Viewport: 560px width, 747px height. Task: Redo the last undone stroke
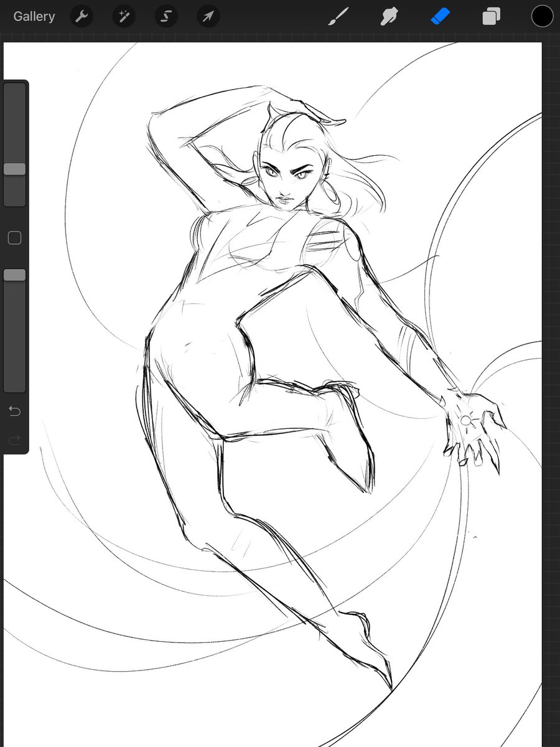coord(14,441)
